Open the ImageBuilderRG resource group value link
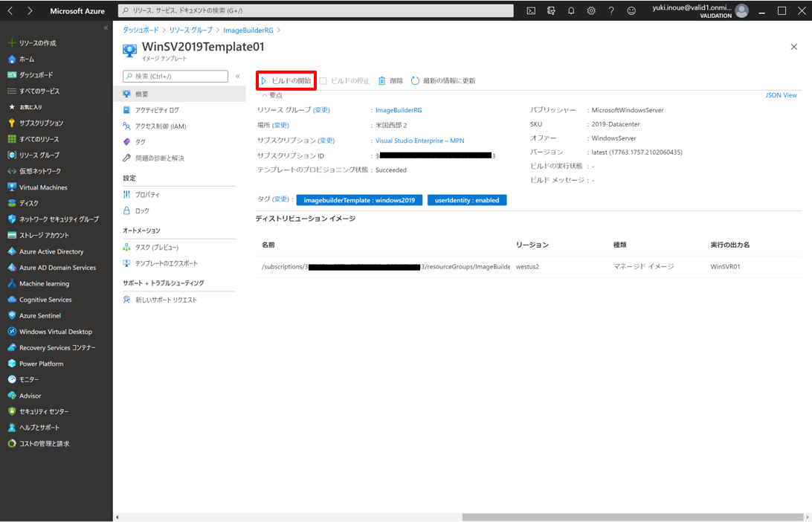 (399, 110)
